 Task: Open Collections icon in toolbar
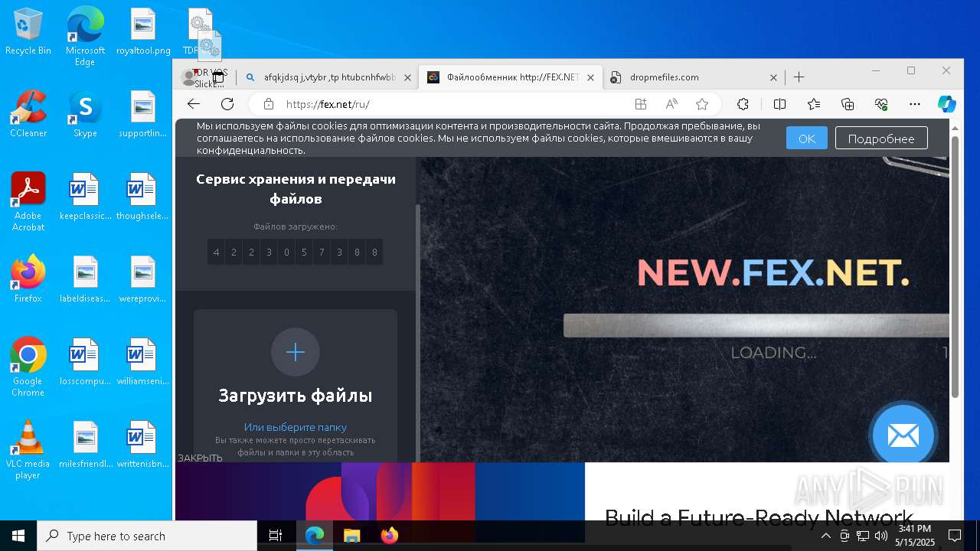pos(848,104)
